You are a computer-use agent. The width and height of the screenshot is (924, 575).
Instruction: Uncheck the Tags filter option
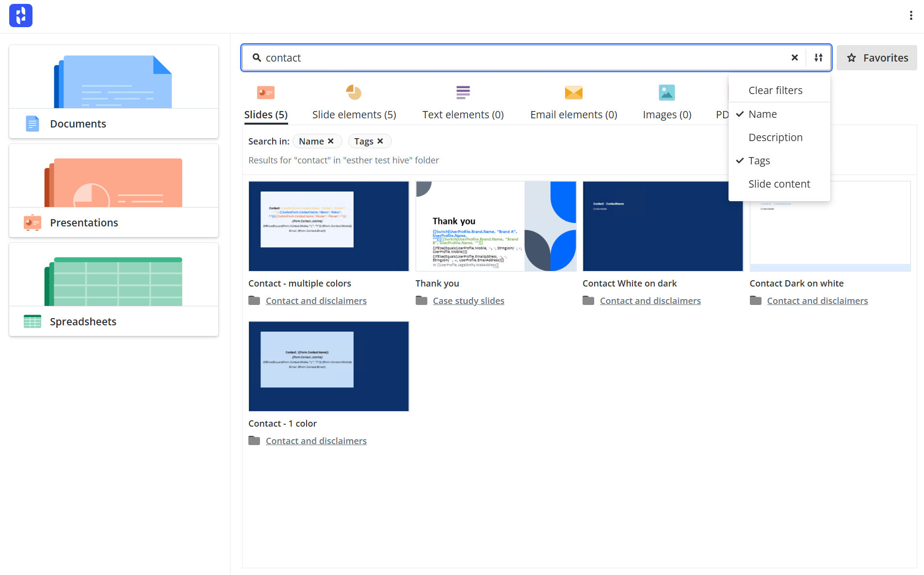click(779, 160)
